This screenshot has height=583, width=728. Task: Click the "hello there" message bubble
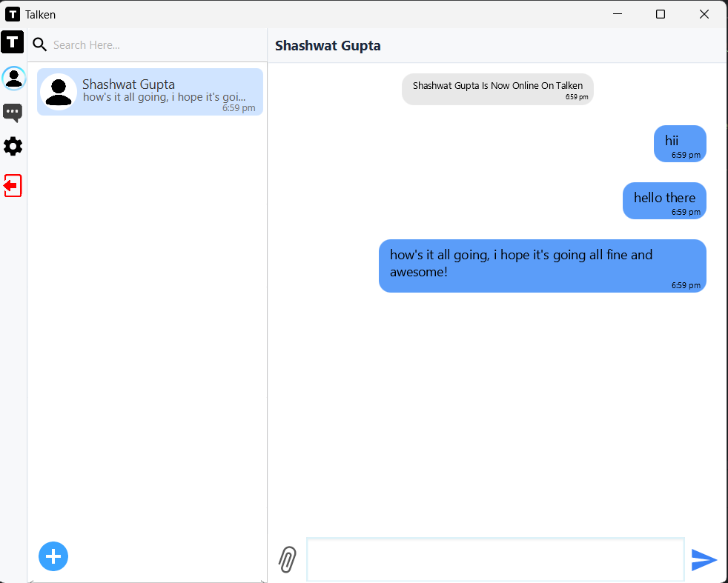pyautogui.click(x=664, y=200)
